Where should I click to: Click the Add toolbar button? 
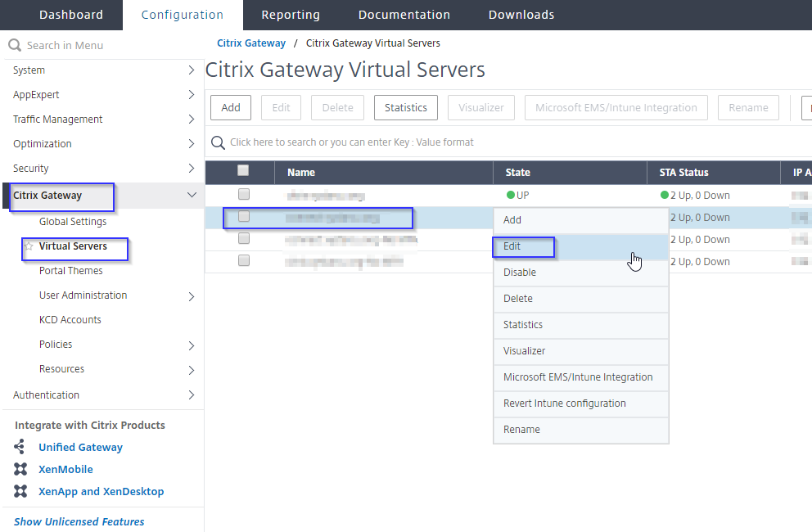tap(231, 108)
